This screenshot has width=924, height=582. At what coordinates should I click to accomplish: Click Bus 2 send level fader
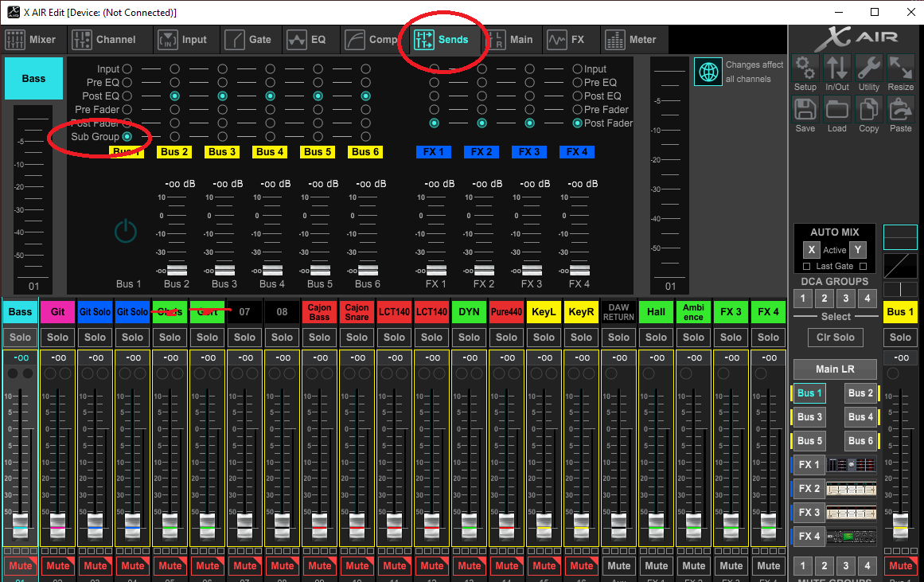pos(177,270)
